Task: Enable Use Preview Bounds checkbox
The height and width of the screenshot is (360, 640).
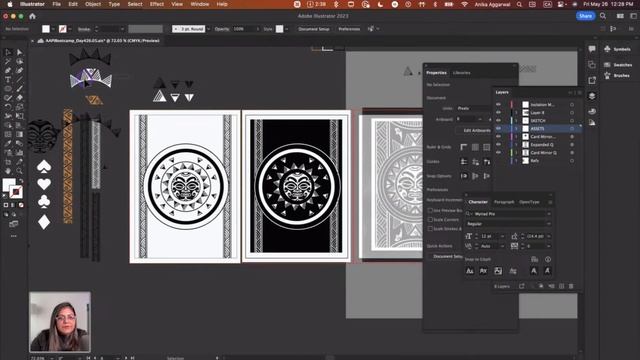Action: pyautogui.click(x=430, y=211)
